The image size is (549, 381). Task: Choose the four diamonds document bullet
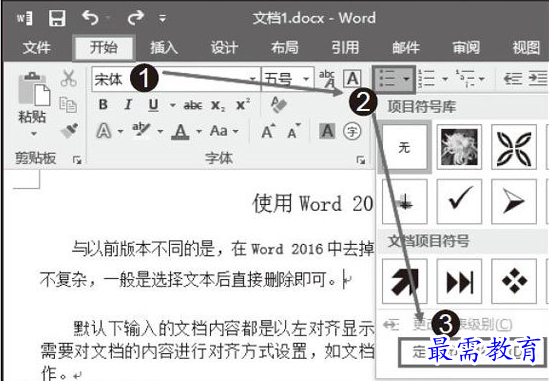(x=514, y=281)
